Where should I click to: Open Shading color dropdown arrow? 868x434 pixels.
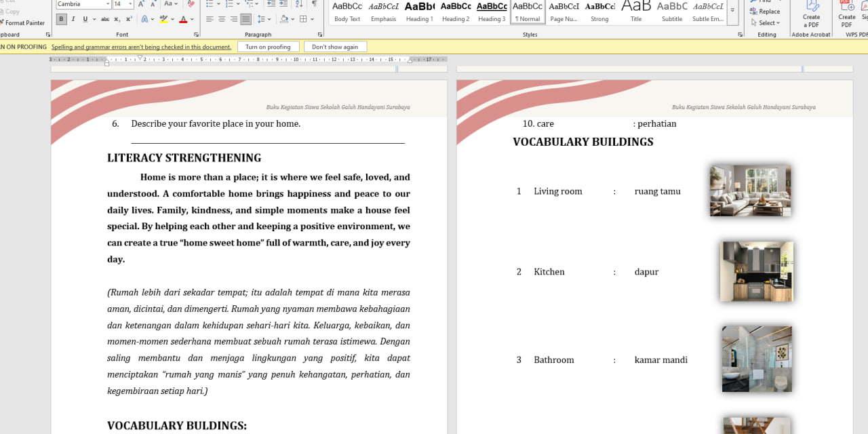[294, 19]
